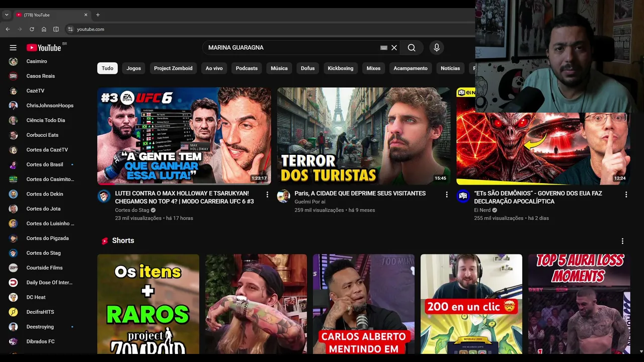Click the Guelmi Por aí channel avatar

point(283,196)
